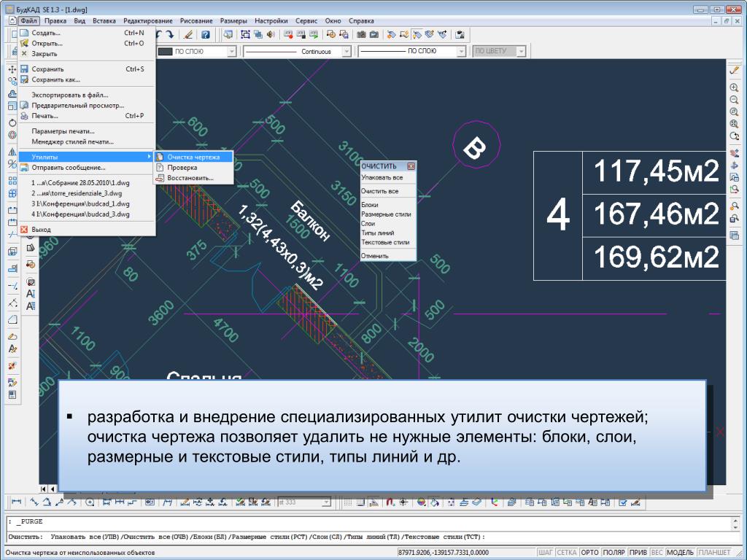Select Восстановить in Утилиты submenu
The width and height of the screenshot is (747, 560).
coord(193,178)
